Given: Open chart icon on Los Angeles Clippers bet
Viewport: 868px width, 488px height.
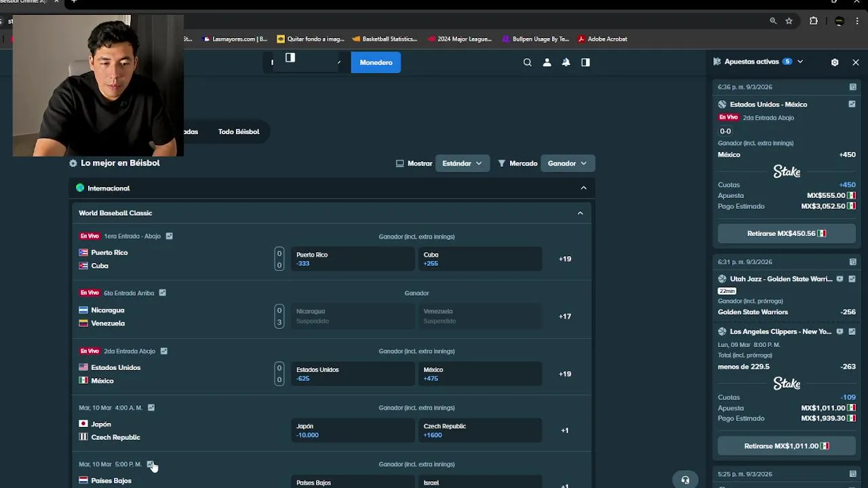Looking at the screenshot, I should [x=852, y=331].
